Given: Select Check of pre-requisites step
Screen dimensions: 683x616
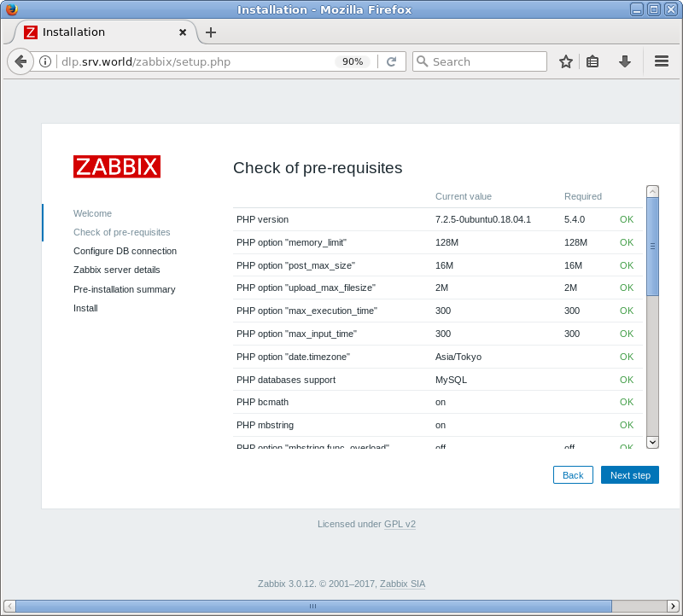Looking at the screenshot, I should (x=121, y=232).
